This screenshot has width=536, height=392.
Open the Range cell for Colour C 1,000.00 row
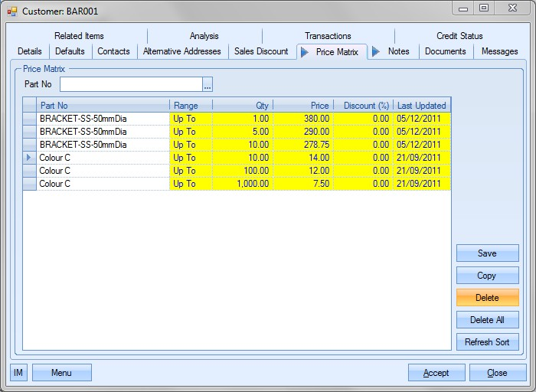(x=191, y=184)
